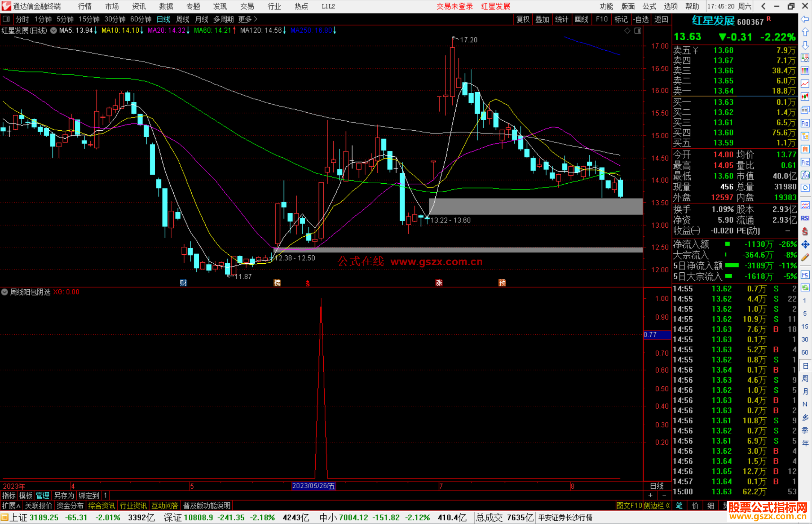Click the orange document icon in right sidebar

coord(805,149)
